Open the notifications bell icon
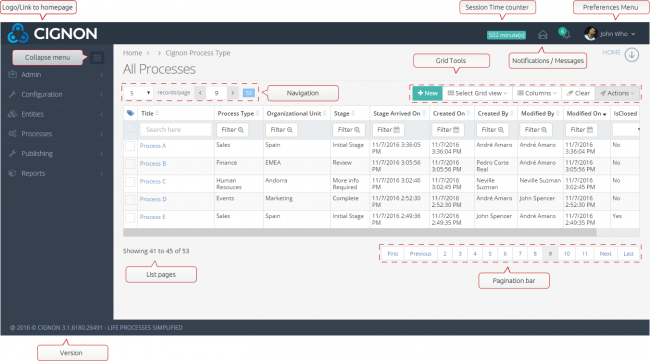Image resolution: width=650 pixels, height=361 pixels. (x=564, y=33)
